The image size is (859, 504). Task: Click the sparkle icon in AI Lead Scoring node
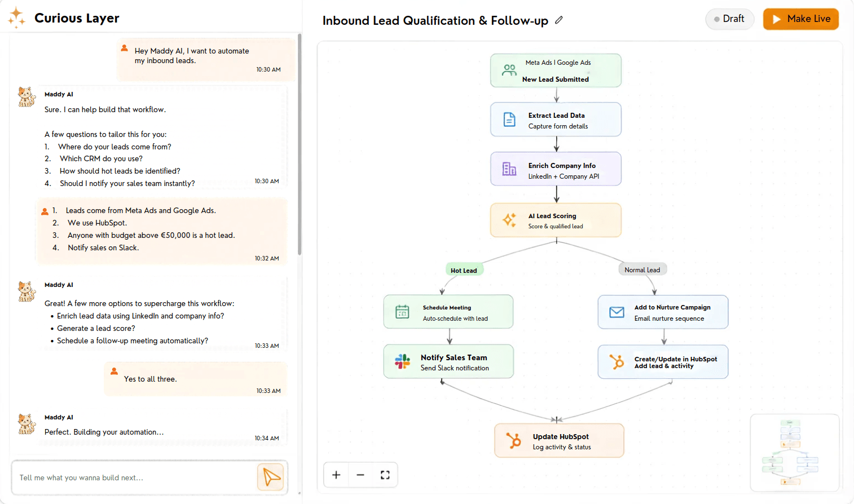[509, 220]
